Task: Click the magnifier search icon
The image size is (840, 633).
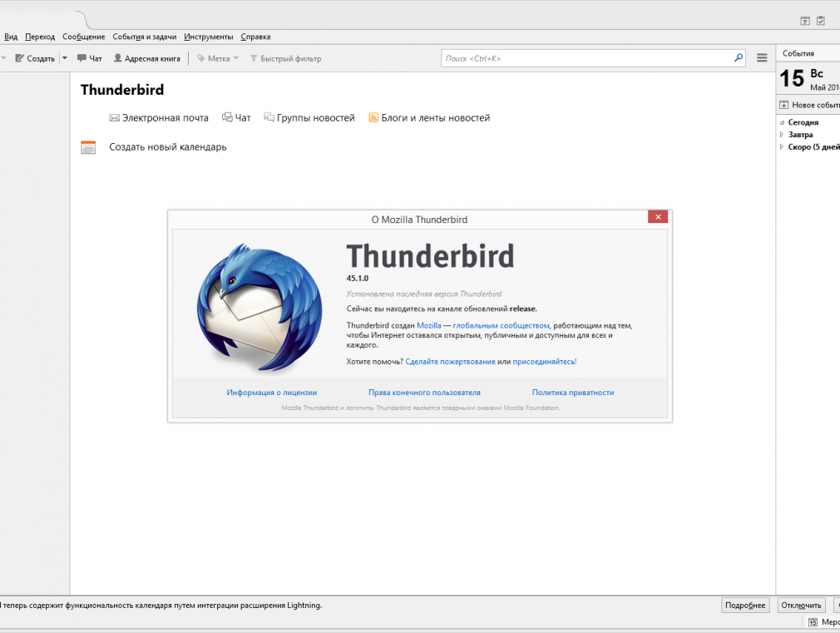Action: 739,58
